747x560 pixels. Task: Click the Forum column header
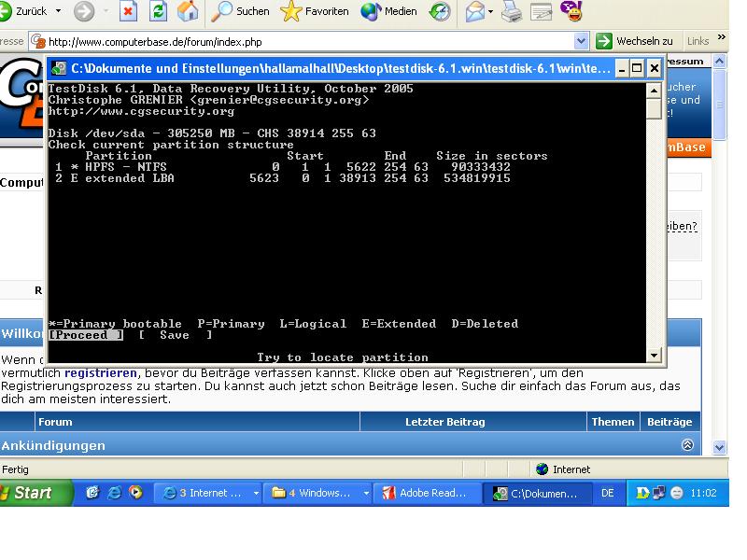pyautogui.click(x=55, y=422)
